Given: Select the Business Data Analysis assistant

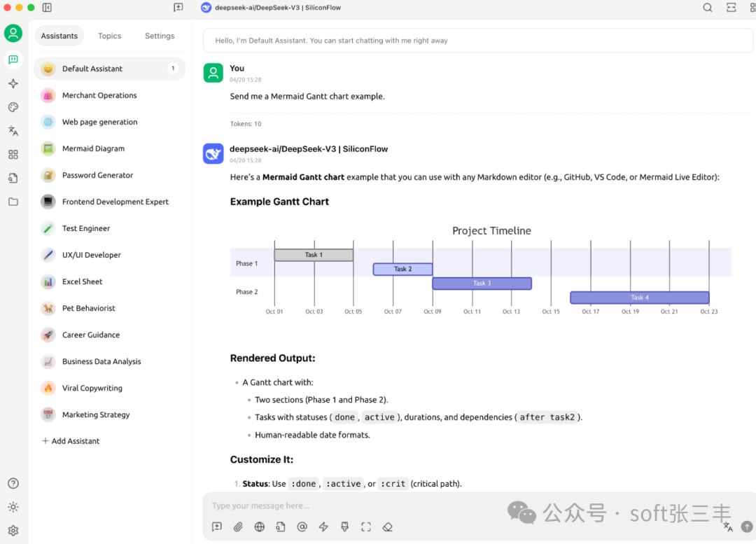Looking at the screenshot, I should (x=109, y=361).
